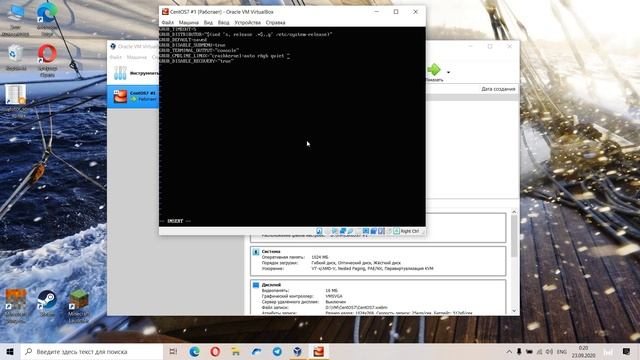
Task: Switch to VirtualBox Manager on the taskbar
Action: pos(298,351)
